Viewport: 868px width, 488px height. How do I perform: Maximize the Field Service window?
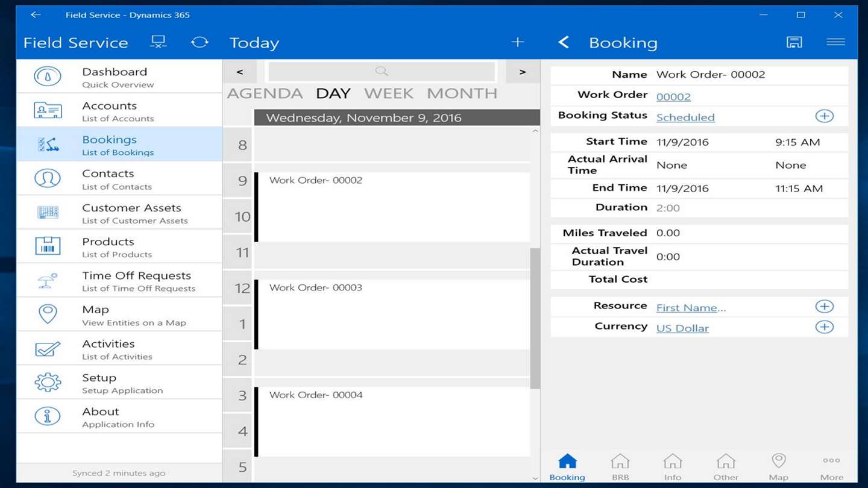[800, 15]
